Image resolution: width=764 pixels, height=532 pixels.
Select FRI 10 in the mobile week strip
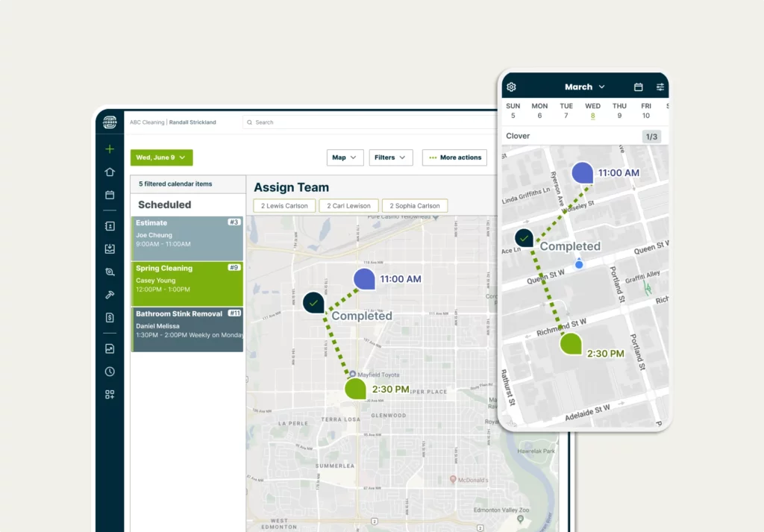(645, 110)
